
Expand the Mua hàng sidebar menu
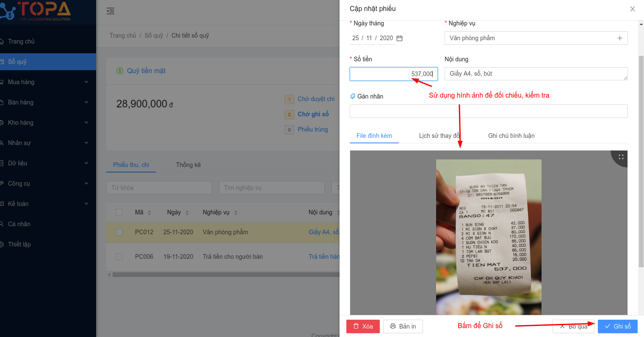click(x=48, y=82)
